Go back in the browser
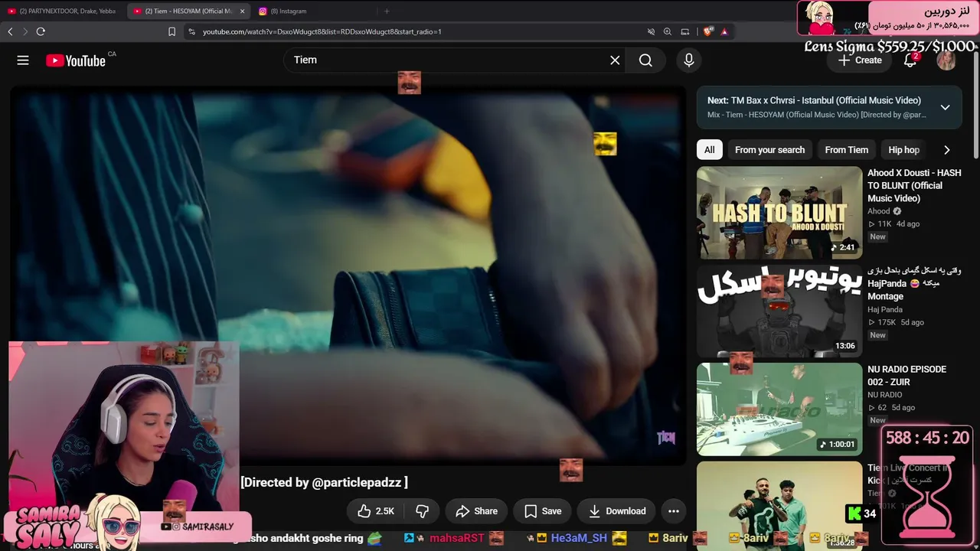The width and height of the screenshot is (980, 551). 10,31
